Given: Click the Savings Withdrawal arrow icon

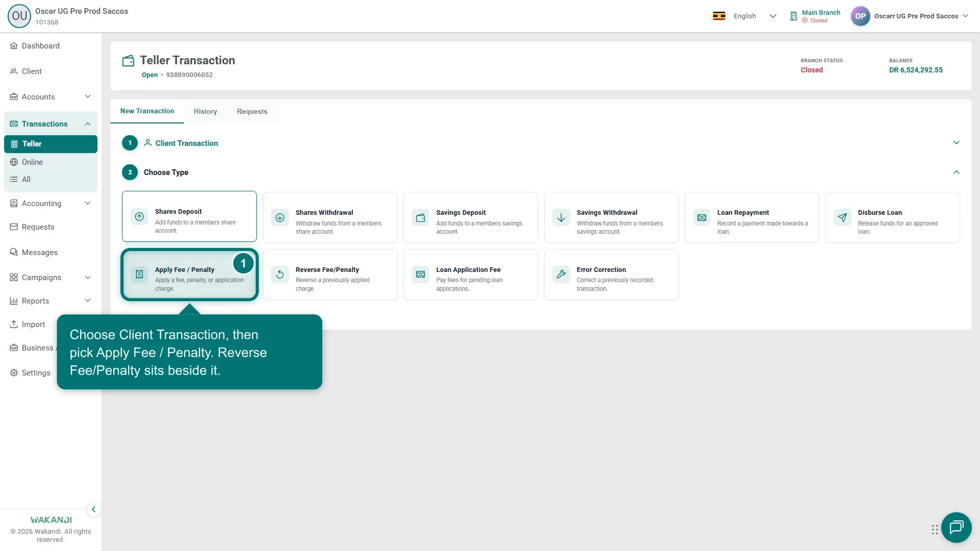Looking at the screenshot, I should coord(561,217).
